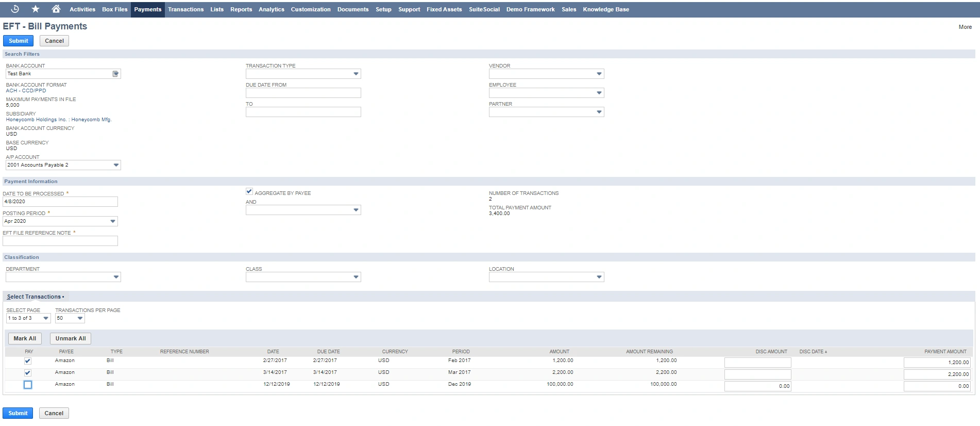Click the Bank Account field picker icon
This screenshot has height=426, width=980.
point(116,74)
